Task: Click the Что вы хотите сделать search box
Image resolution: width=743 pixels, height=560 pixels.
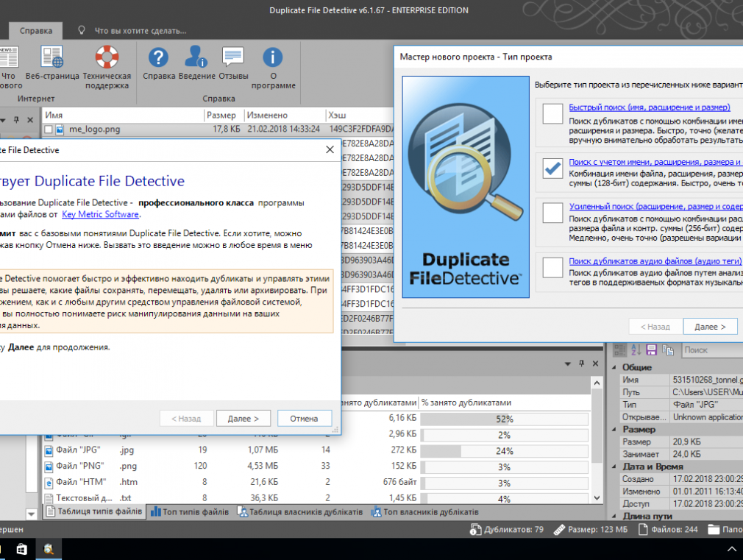Action: (x=141, y=31)
